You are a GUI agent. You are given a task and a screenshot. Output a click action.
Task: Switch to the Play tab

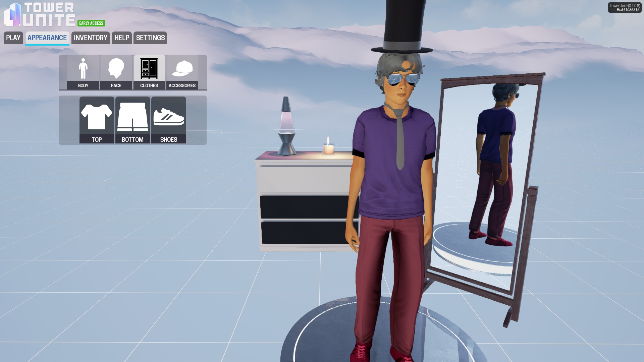tap(13, 38)
